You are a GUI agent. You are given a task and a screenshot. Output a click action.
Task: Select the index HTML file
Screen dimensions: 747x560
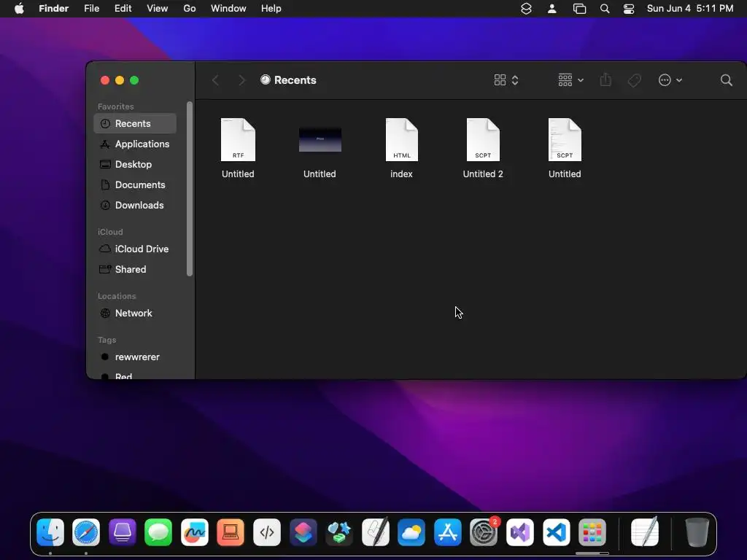402,149
